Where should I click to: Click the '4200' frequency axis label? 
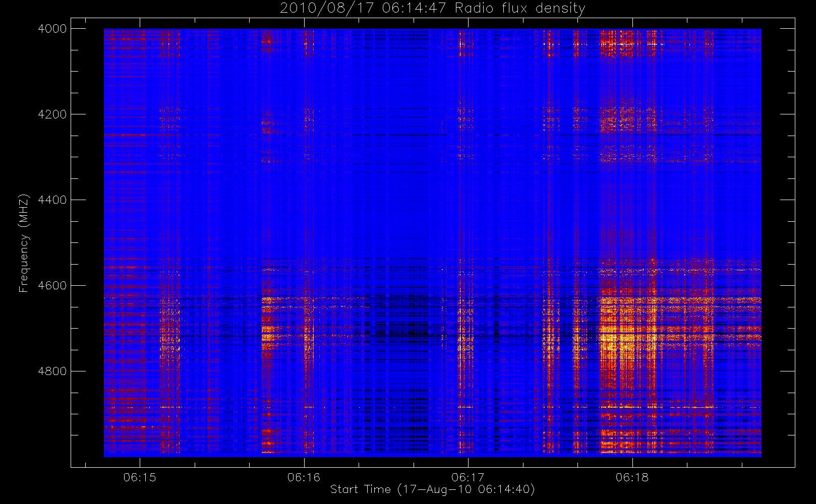52,114
